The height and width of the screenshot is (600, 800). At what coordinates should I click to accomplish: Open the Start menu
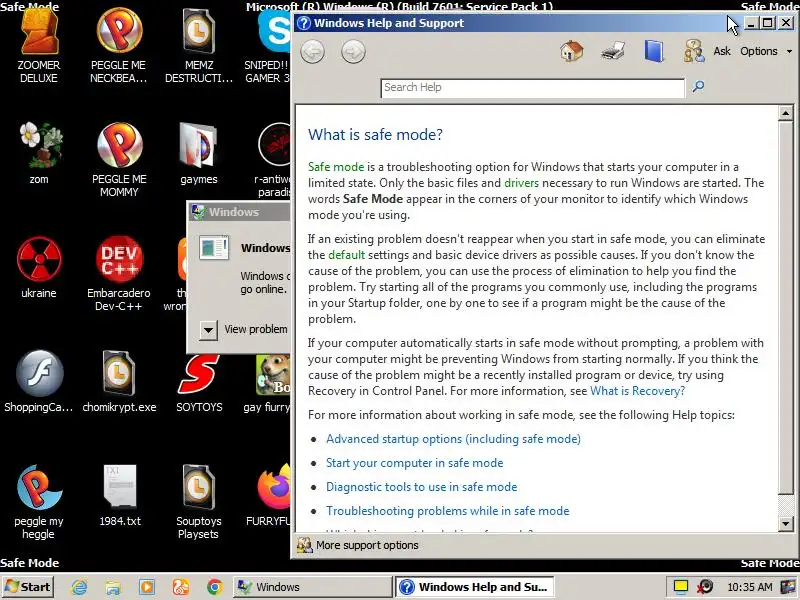[28, 587]
